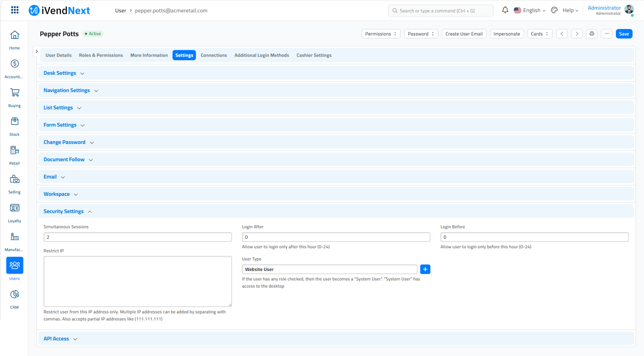Open the Users section in sidebar
Screen dimensions: 644x356
tap(14, 265)
